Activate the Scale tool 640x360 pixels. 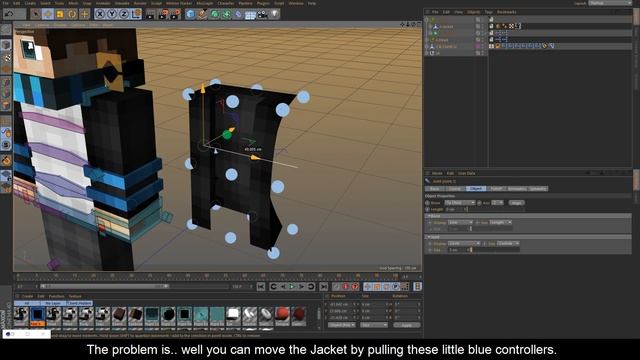(60, 14)
